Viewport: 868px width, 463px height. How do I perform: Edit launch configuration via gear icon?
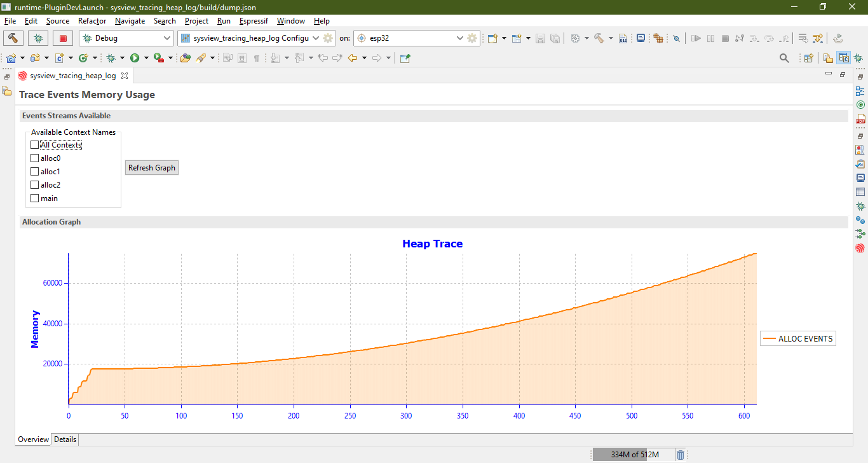(x=328, y=38)
